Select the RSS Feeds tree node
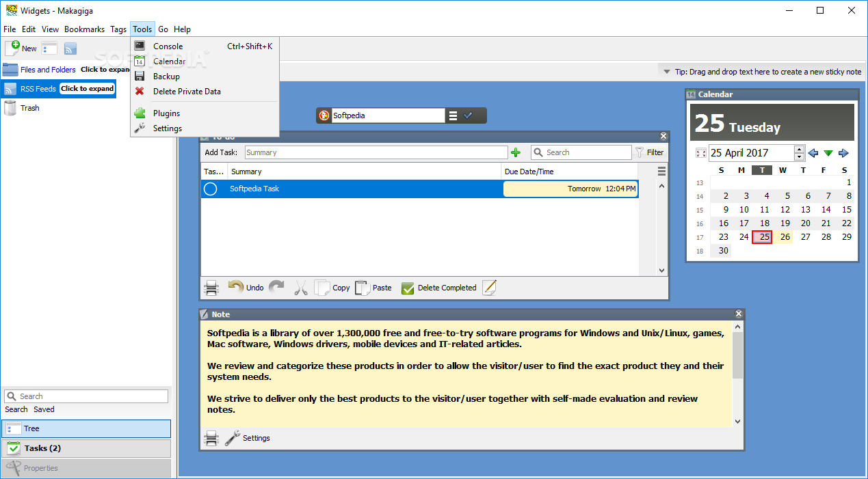Screen dimensions: 868x479 point(38,89)
